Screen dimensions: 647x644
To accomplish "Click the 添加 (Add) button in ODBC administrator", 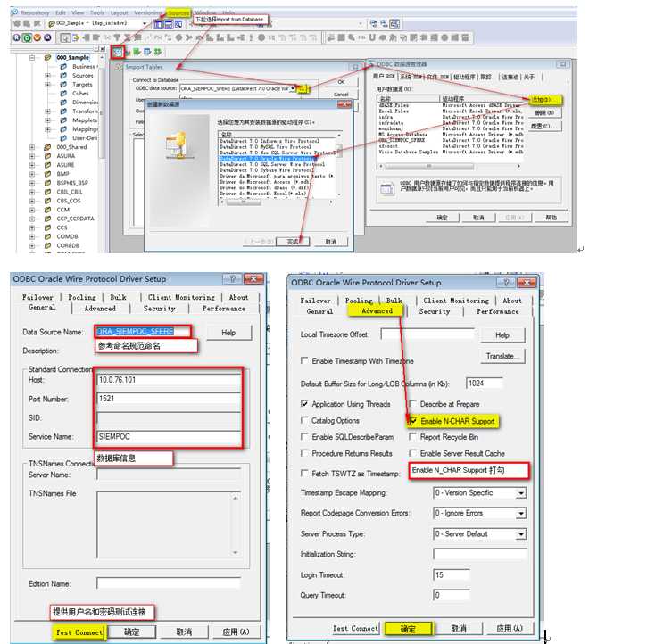I will coord(545,100).
